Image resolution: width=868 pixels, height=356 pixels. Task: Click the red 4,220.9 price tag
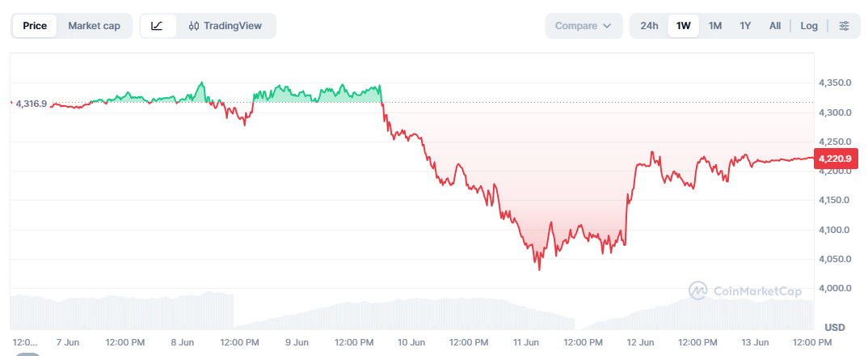(x=836, y=159)
